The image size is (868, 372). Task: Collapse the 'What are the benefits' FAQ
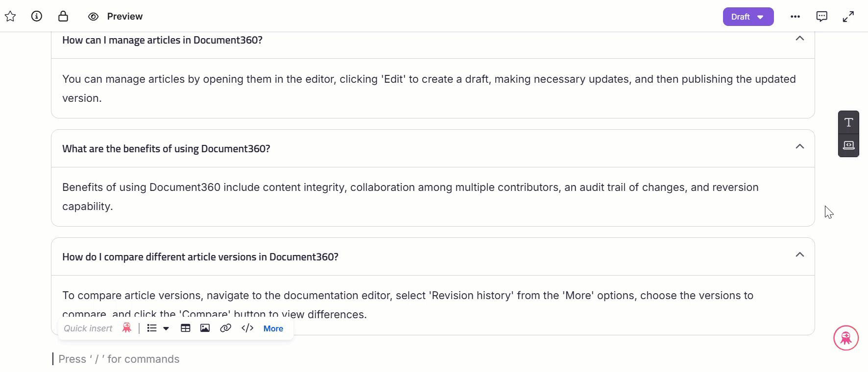coord(799,147)
